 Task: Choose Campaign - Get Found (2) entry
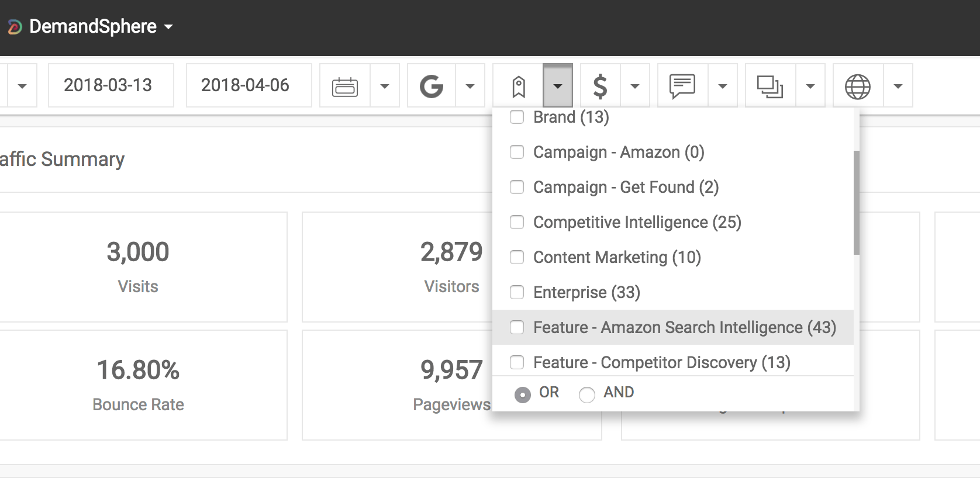[x=626, y=187]
